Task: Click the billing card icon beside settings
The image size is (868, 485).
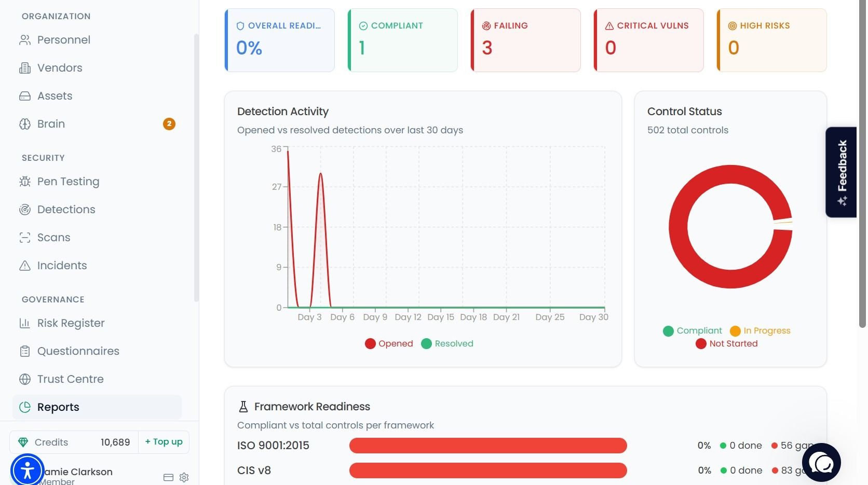Action: (168, 477)
